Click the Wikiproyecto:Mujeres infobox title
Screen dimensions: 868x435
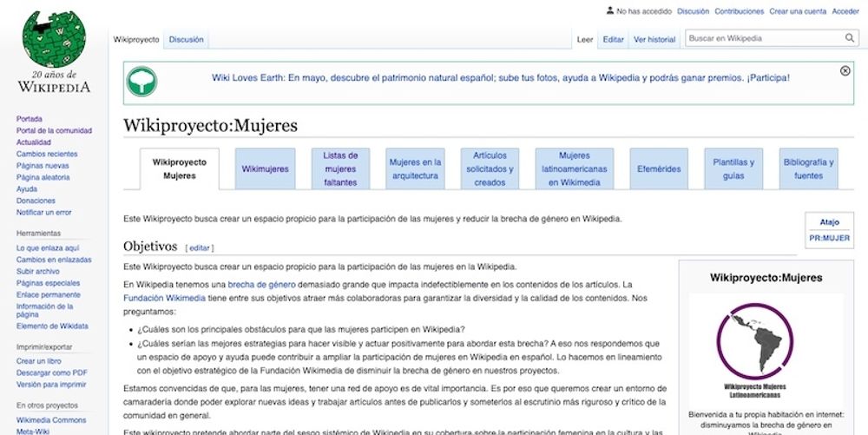[x=766, y=278]
